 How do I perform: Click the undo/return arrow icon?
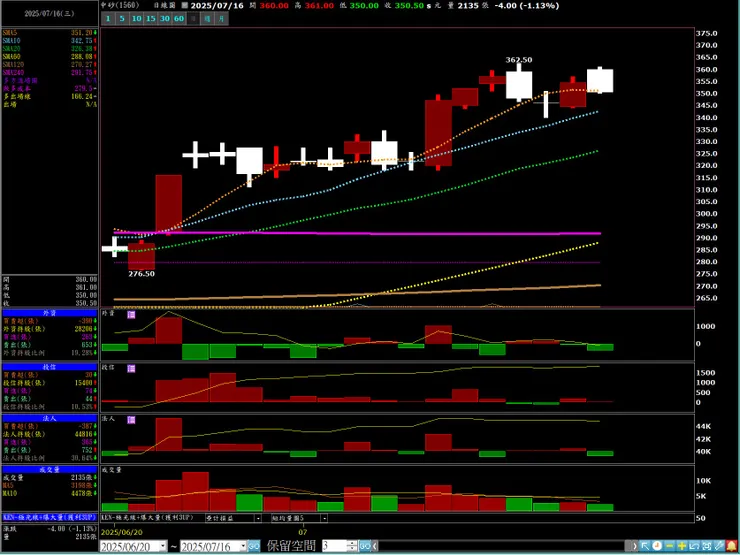tap(694, 546)
